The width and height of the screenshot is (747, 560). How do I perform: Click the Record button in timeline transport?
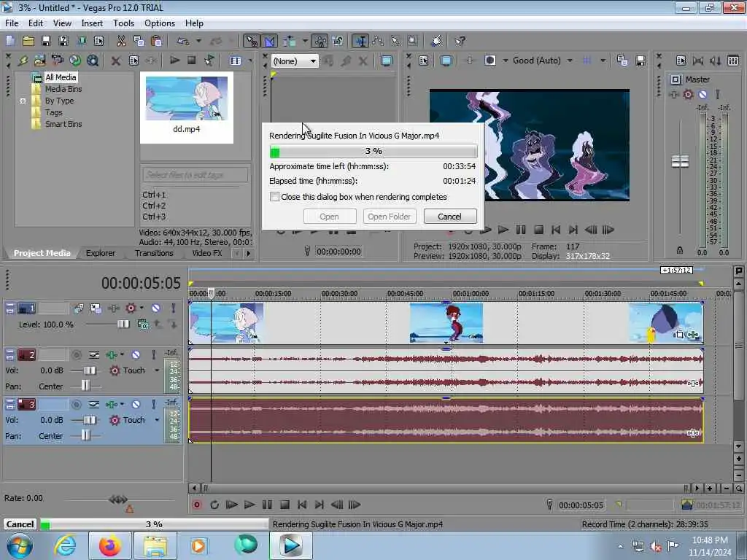pyautogui.click(x=196, y=505)
